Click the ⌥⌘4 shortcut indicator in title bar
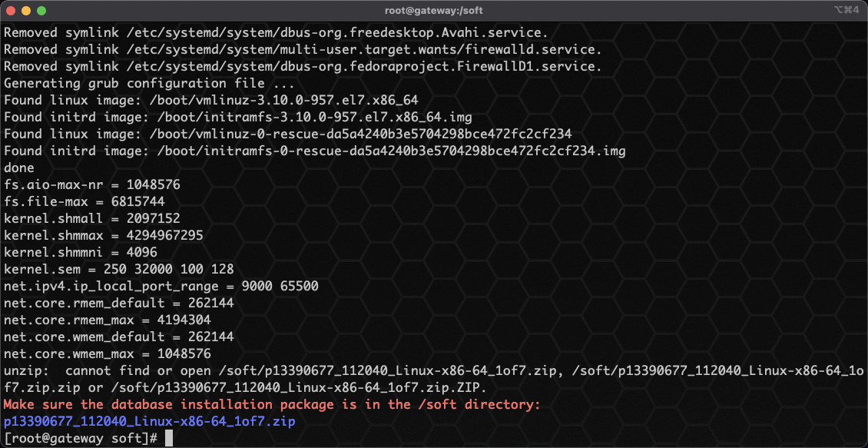Viewport: 868px width, 448px height. tap(845, 11)
